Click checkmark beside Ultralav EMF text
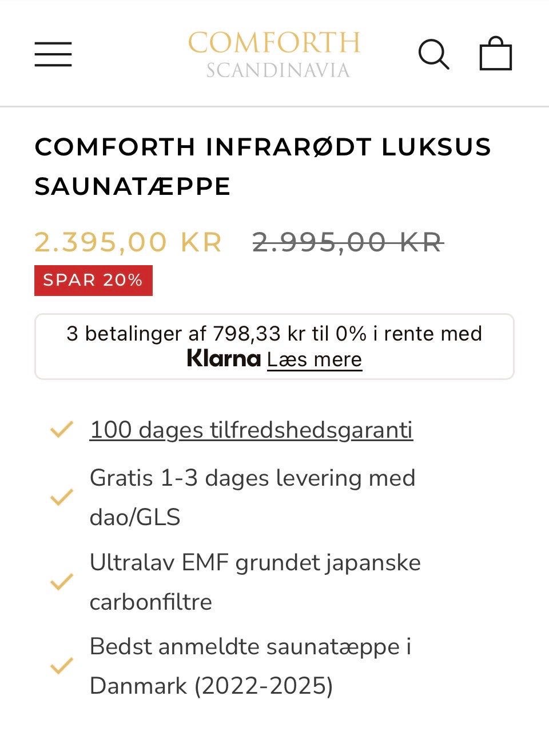The image size is (549, 756). (x=62, y=582)
